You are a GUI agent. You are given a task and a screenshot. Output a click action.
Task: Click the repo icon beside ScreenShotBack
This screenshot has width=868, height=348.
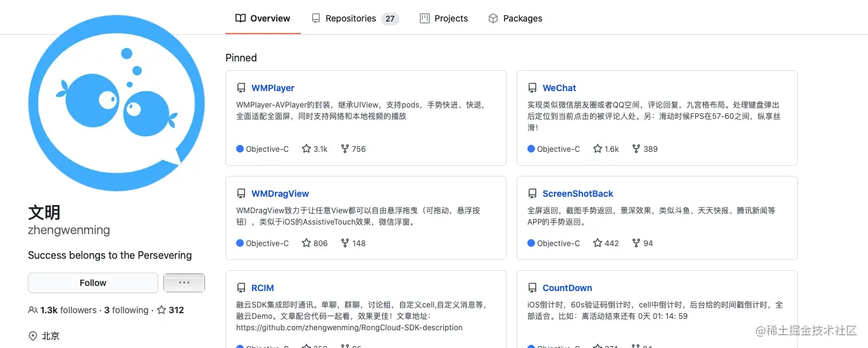[532, 194]
